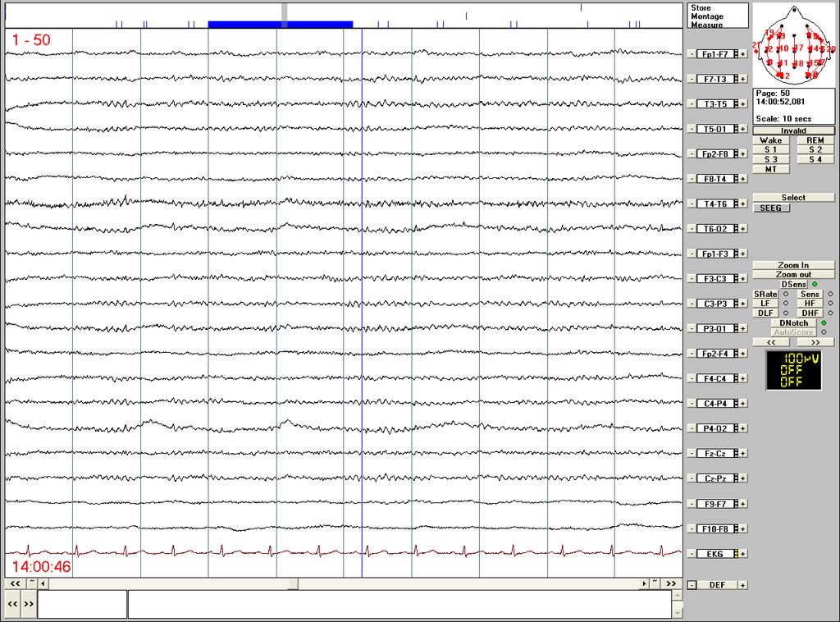Click the << button under AutoScore
Image resolution: width=840 pixels, height=622 pixels.
771,342
